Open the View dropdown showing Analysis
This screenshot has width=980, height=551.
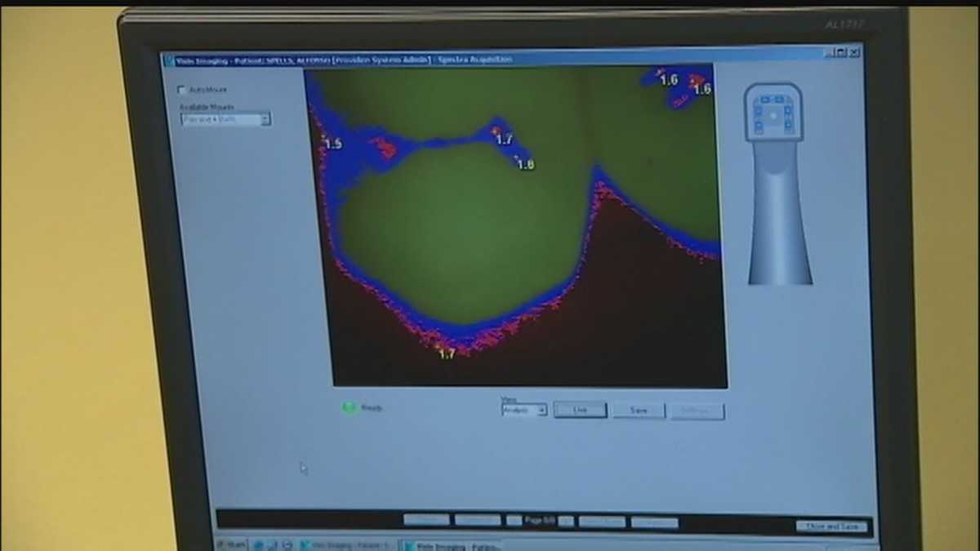537,411
